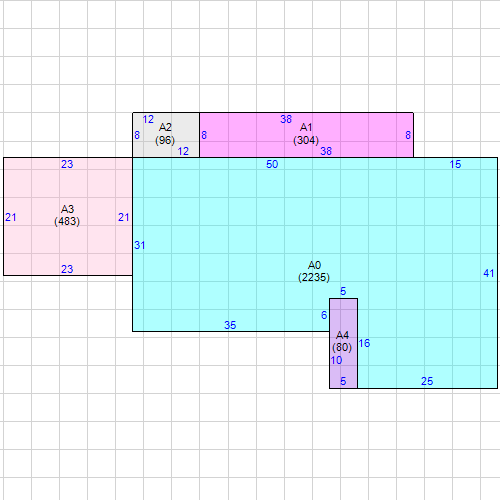Pick the 8 dimension on A2's left edge
Image resolution: width=500 pixels, height=500 pixels.
coord(137,135)
